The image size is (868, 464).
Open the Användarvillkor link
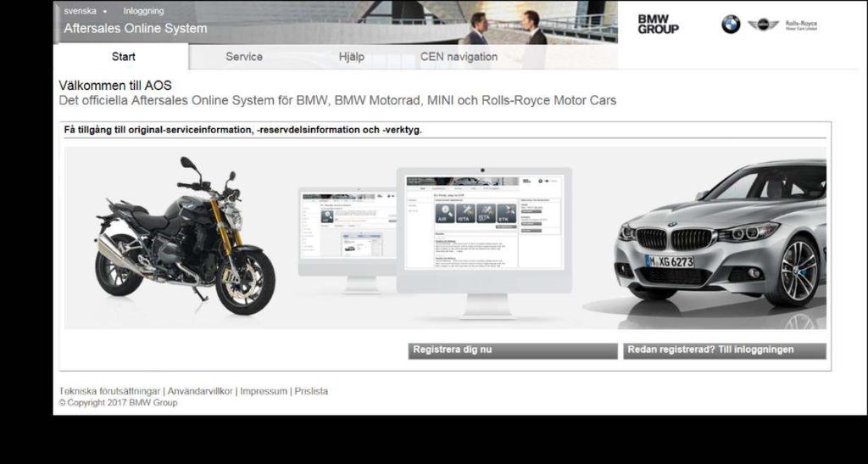pyautogui.click(x=200, y=391)
